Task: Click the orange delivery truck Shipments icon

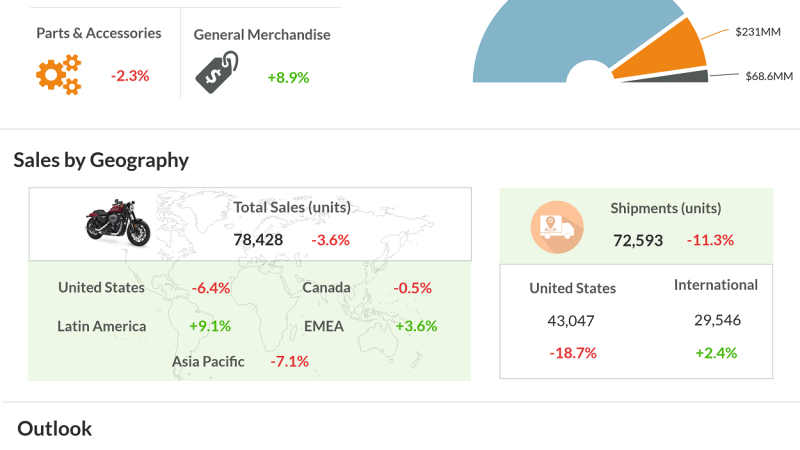Action: point(556,228)
